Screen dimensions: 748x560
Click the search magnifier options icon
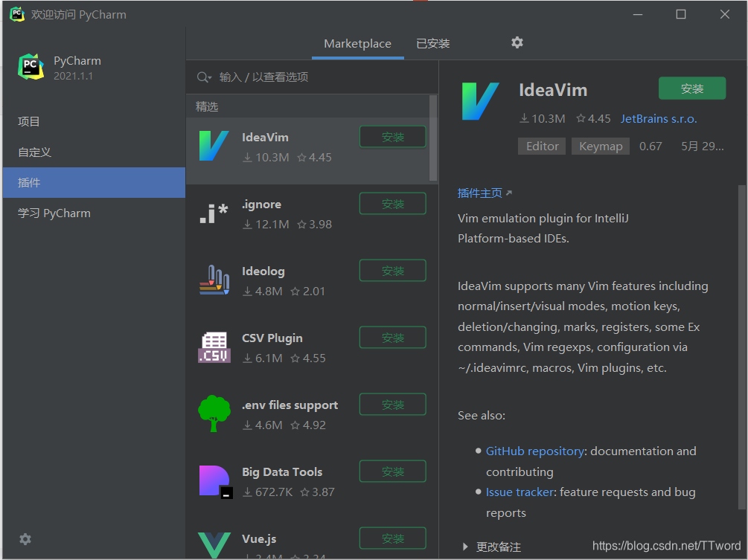pyautogui.click(x=204, y=77)
